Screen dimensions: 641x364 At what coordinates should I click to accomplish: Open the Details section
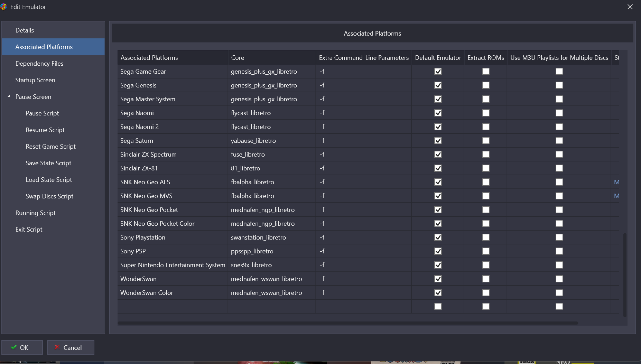[x=53, y=30]
